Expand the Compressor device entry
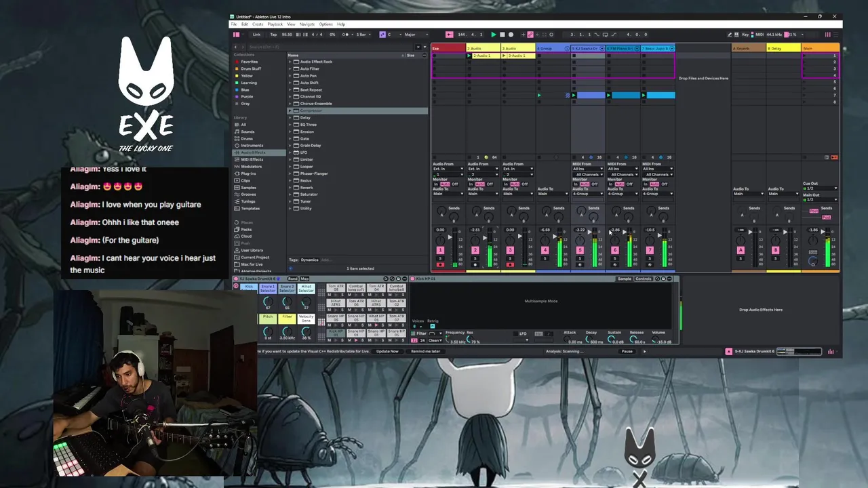The image size is (868, 488). coord(290,110)
